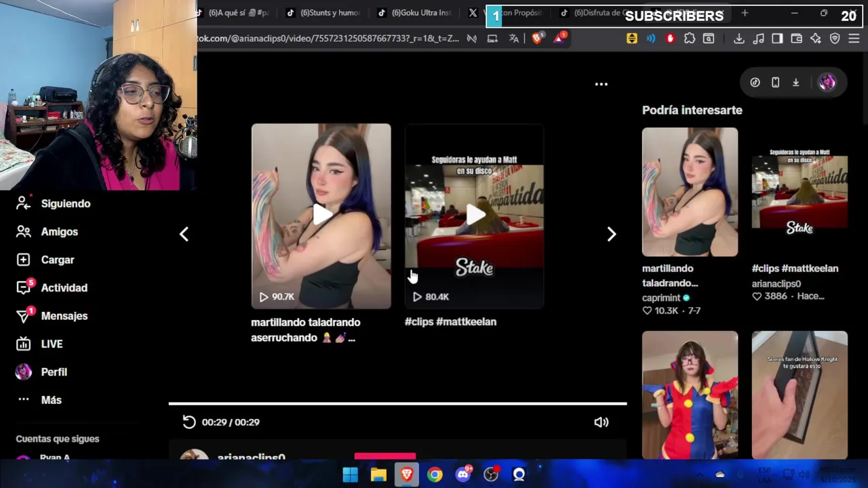
Task: Switch to 'Stunts y humor' tab
Action: click(325, 13)
